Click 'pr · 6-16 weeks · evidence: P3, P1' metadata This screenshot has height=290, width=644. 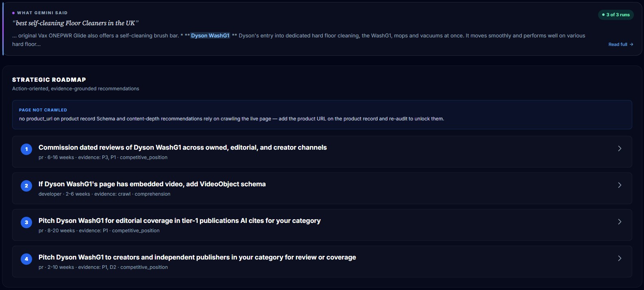(x=103, y=157)
